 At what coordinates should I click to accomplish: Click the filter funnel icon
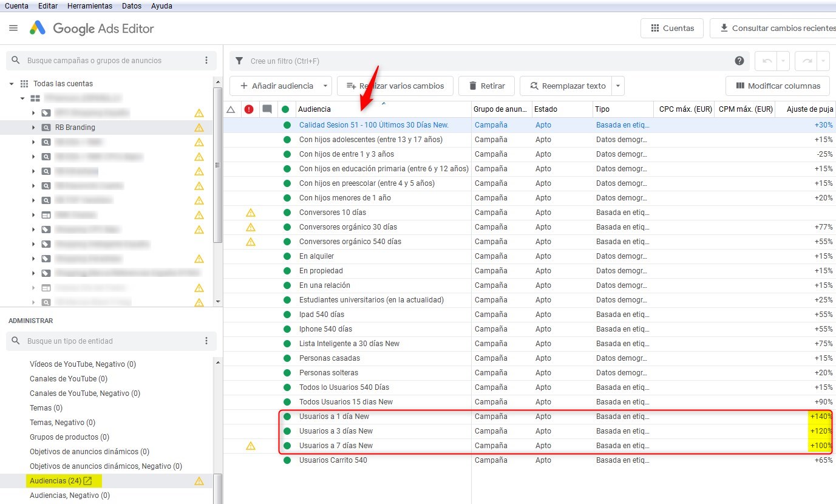click(x=240, y=61)
